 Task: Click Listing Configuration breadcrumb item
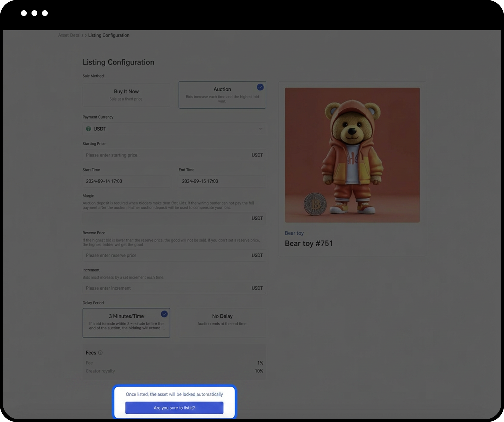109,35
